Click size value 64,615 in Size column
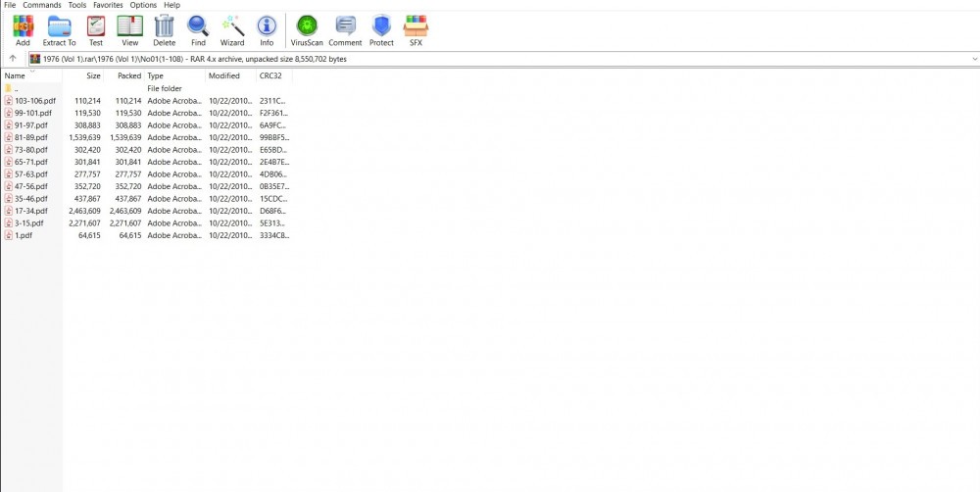The image size is (980, 492). point(90,235)
